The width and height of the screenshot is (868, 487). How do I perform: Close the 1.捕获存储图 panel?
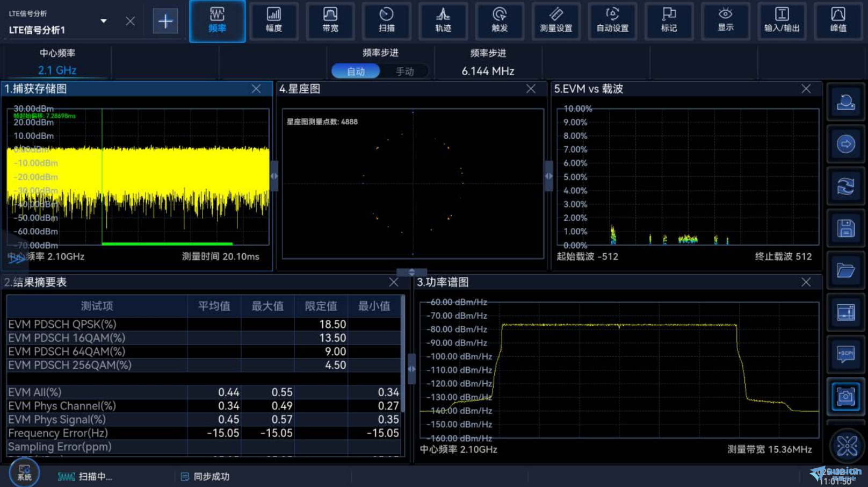[x=256, y=89]
